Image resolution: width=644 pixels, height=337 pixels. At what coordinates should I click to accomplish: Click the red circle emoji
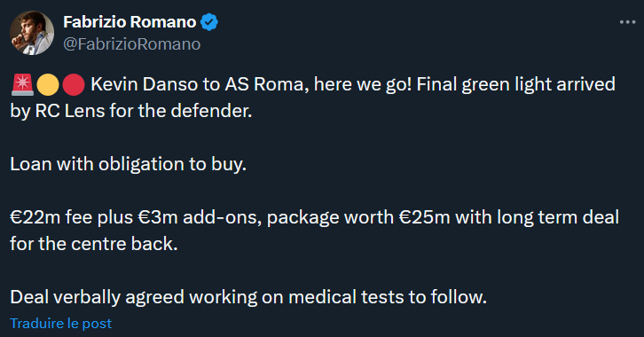[x=74, y=85]
